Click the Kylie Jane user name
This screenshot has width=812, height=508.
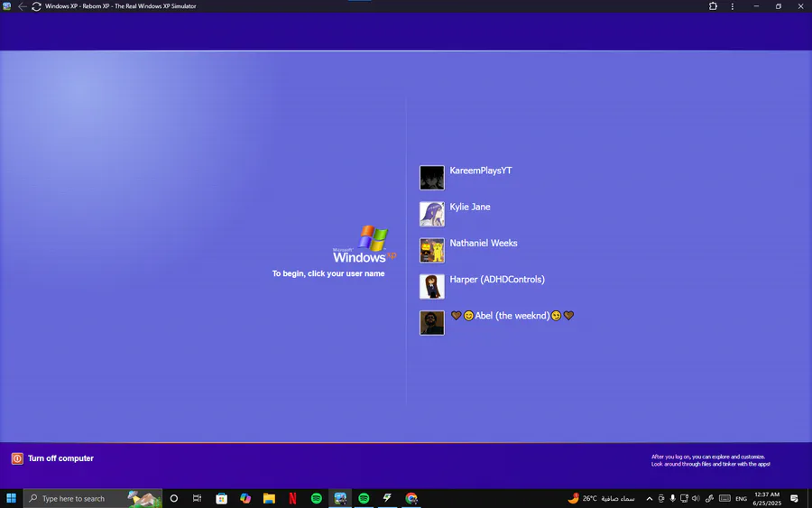coord(470,207)
